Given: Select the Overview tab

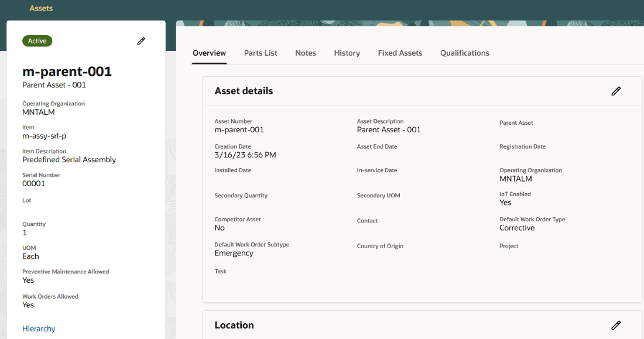Looking at the screenshot, I should pos(209,53).
